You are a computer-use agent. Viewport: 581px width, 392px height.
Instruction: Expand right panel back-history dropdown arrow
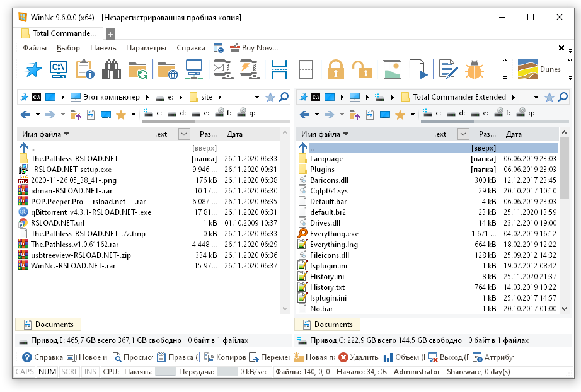[317, 115]
